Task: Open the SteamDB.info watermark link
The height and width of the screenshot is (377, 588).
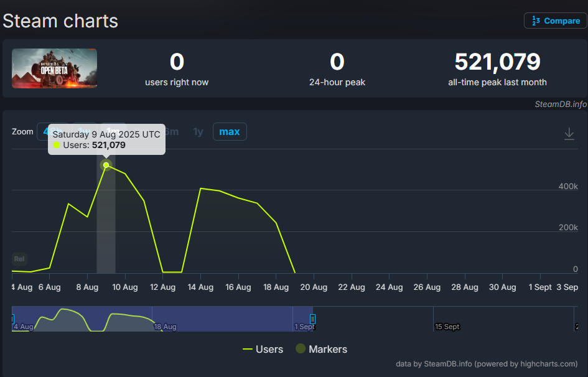Action: (560, 104)
